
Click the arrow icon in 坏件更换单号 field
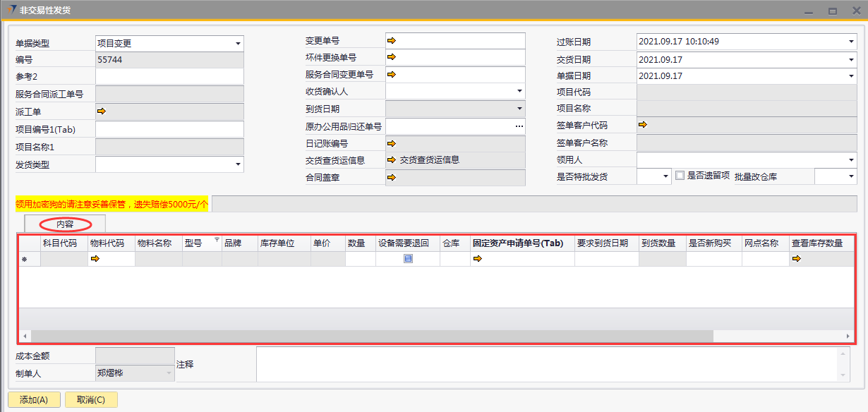coord(392,57)
